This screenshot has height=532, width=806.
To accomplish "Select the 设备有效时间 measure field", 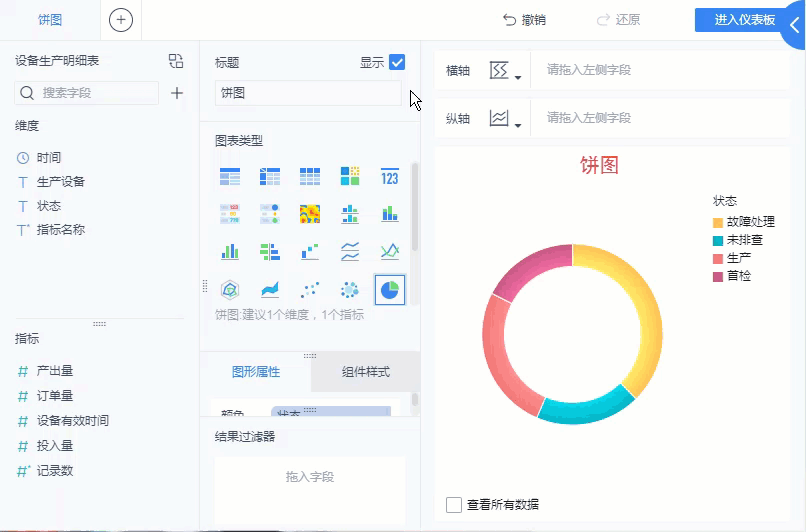I will coord(72,421).
